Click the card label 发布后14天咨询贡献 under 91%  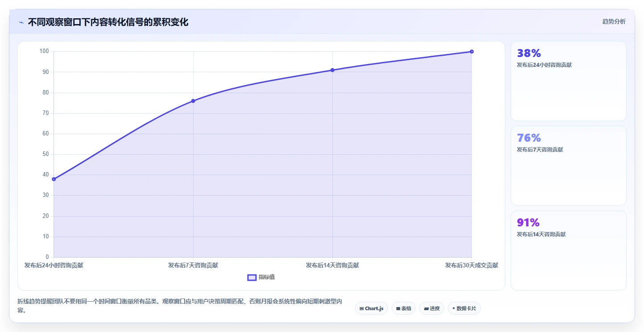tap(541, 234)
